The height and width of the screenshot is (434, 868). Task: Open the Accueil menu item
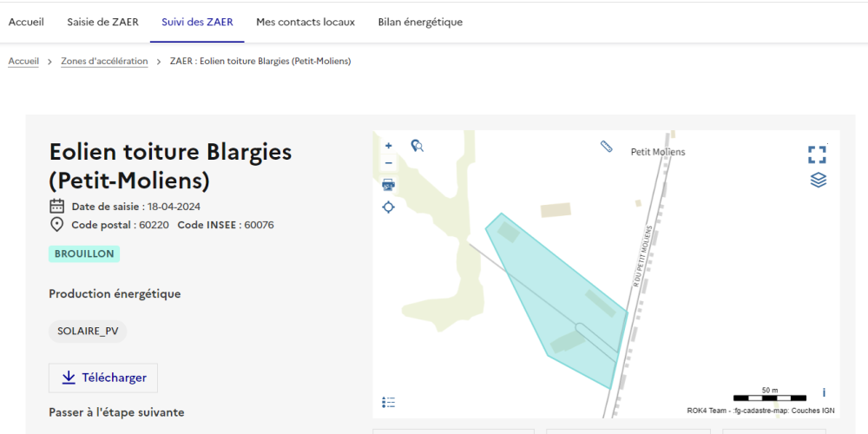[26, 22]
